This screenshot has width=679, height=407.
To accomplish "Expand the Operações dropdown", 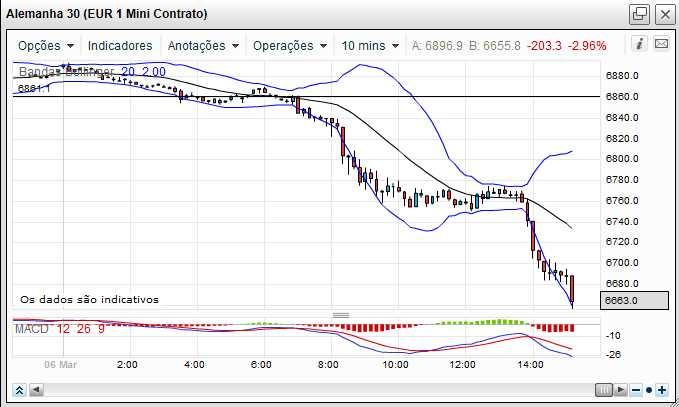I will (290, 45).
